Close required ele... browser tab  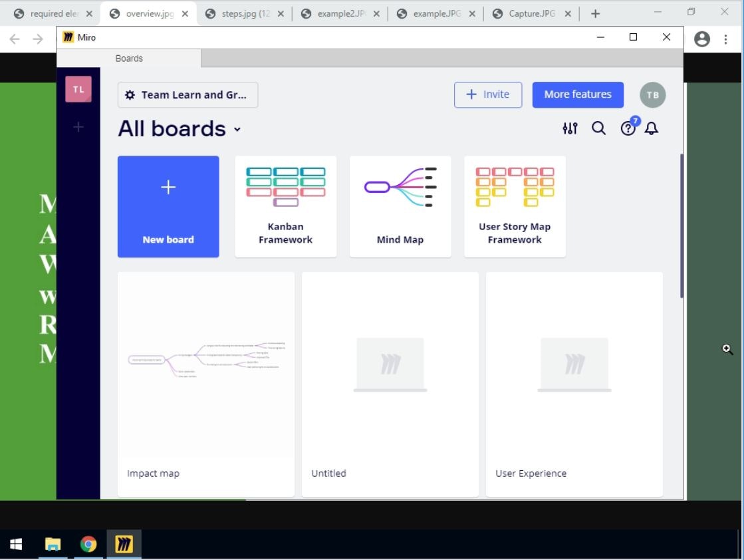click(x=89, y=14)
